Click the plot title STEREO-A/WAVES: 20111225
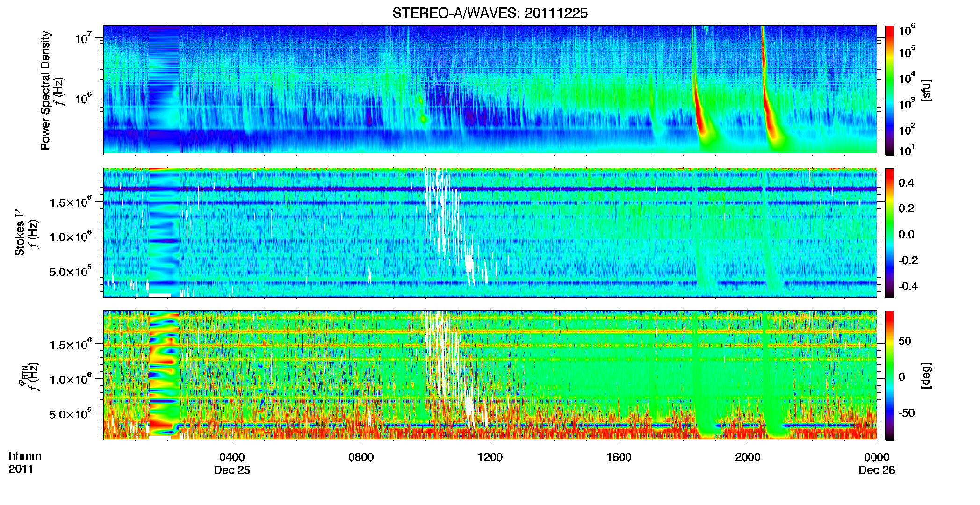The width and height of the screenshot is (980, 505). coord(490,14)
